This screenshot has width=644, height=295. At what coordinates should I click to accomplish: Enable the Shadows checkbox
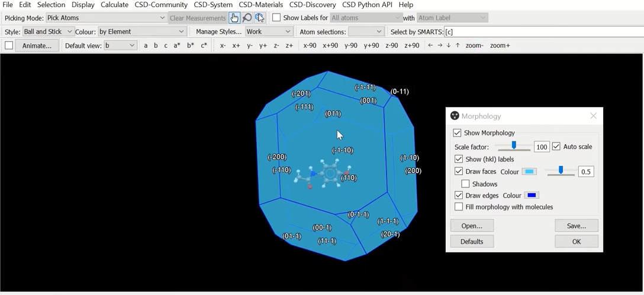pos(465,184)
